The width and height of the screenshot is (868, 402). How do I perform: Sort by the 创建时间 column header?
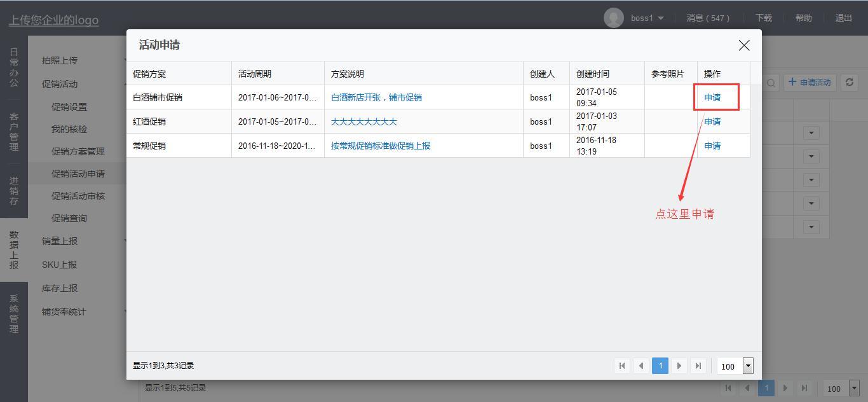click(592, 74)
